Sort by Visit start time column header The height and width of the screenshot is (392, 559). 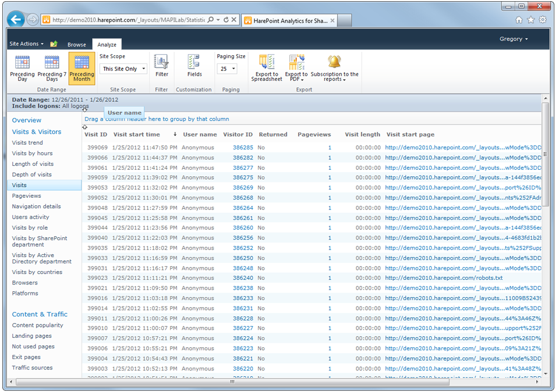[x=136, y=134]
